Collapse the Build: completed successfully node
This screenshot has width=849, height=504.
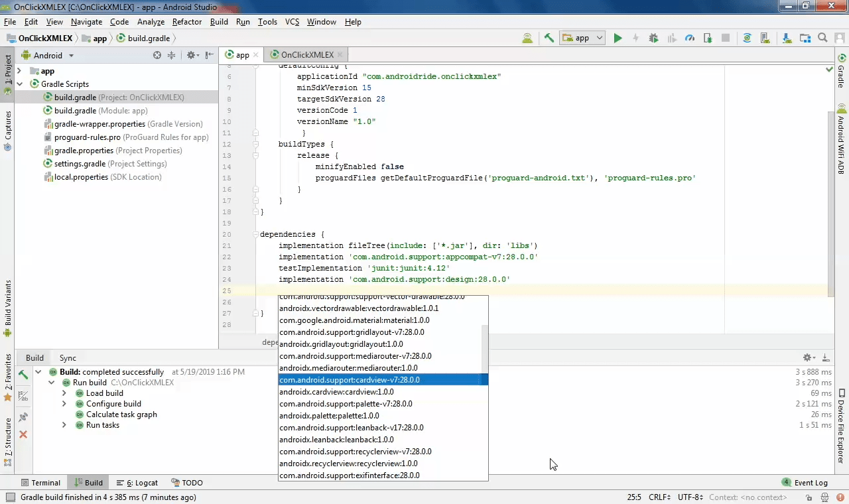[38, 372]
